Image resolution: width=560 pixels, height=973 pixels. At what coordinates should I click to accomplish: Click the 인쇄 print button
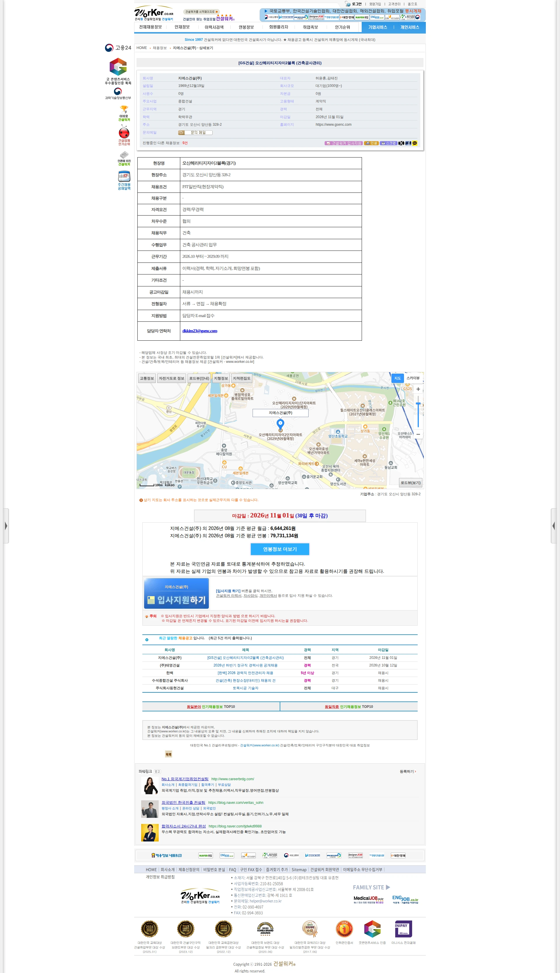point(371,143)
